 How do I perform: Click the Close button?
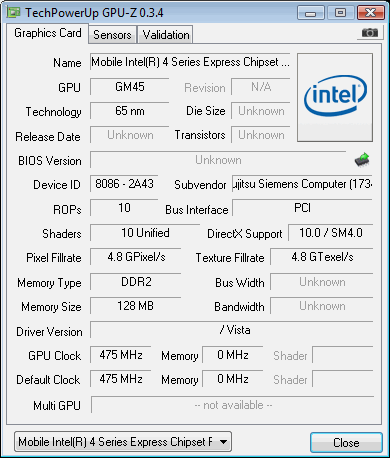[x=346, y=443]
